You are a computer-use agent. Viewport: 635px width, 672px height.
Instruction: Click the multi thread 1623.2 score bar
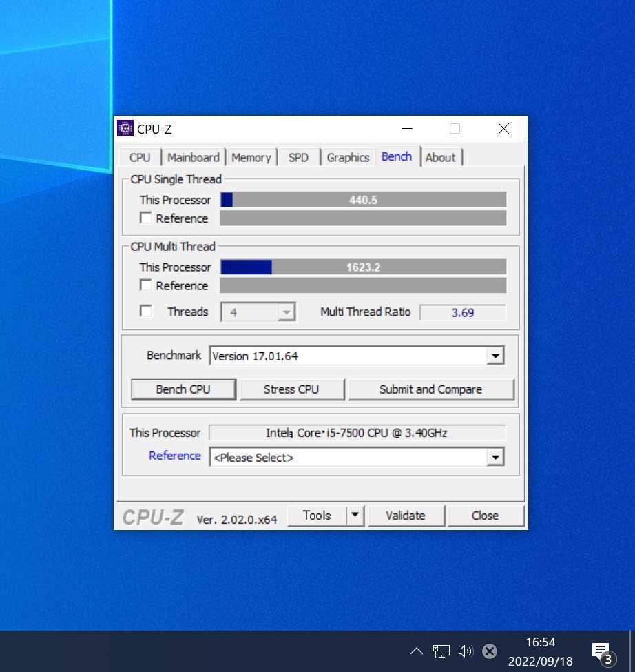click(x=363, y=267)
